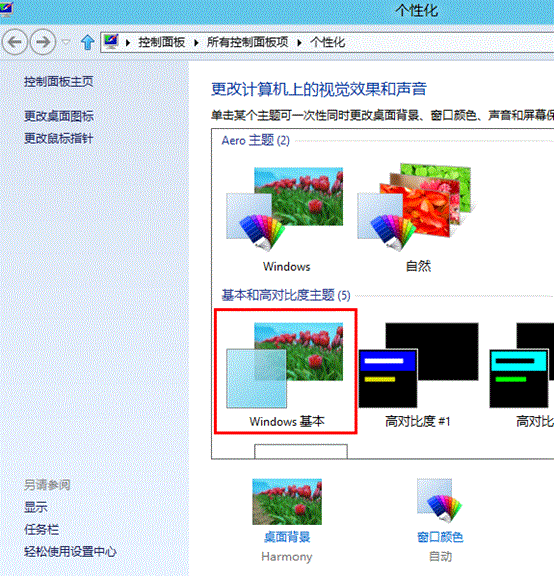Screen dimensions: 554x576
Task: Expand arrow after 所有控制面板项
Action: [x=300, y=43]
